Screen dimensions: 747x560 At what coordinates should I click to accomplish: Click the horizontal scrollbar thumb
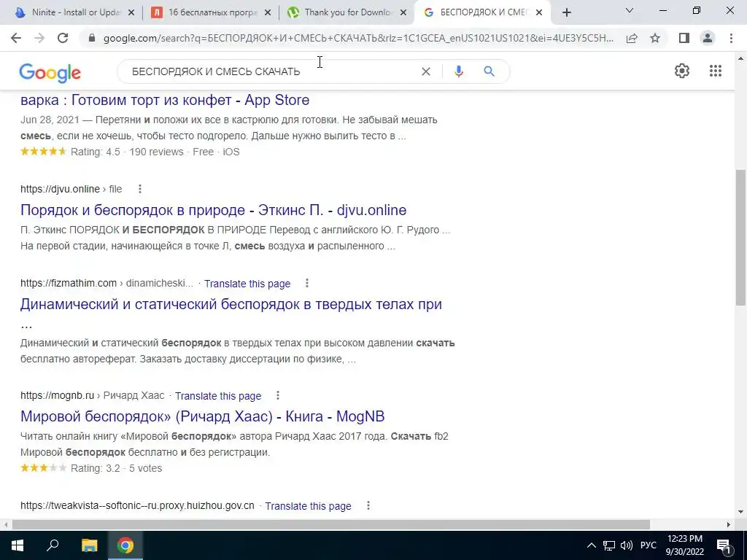[331, 525]
